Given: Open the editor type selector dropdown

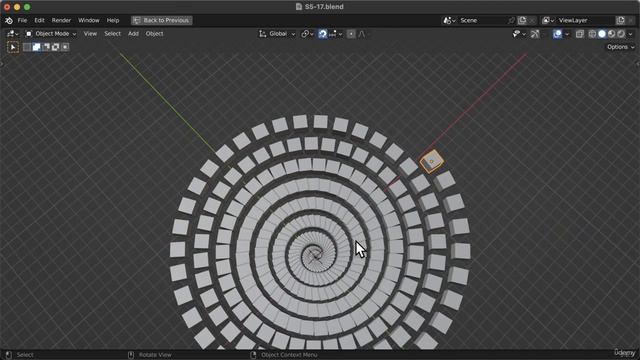Looking at the screenshot, I should 13,34.
